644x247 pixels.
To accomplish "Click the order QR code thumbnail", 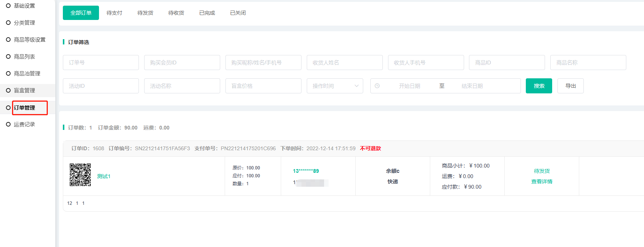I will pos(80,175).
